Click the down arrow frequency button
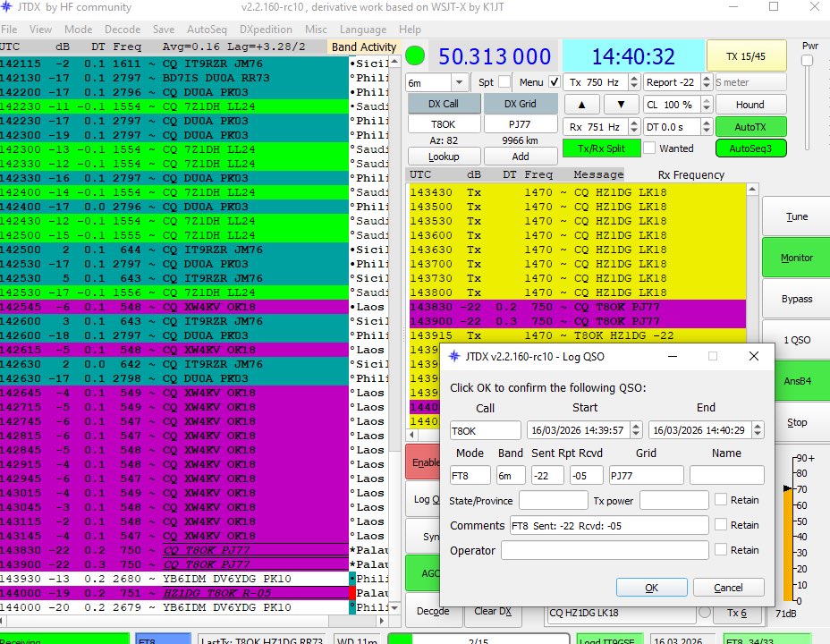 click(621, 105)
